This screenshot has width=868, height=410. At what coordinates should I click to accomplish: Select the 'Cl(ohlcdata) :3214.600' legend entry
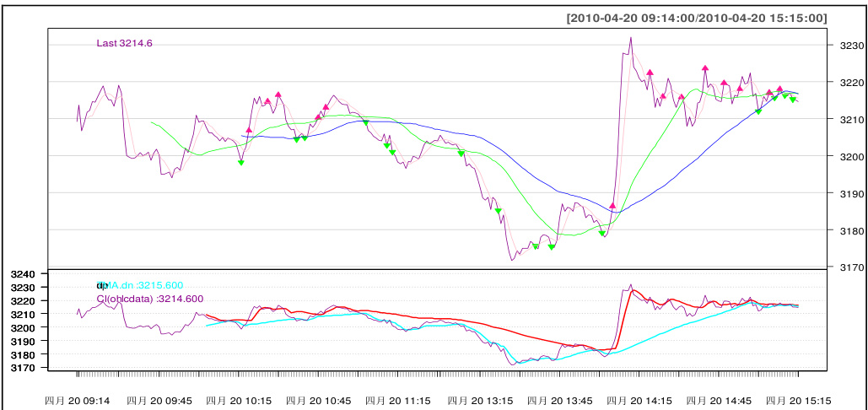pos(150,299)
